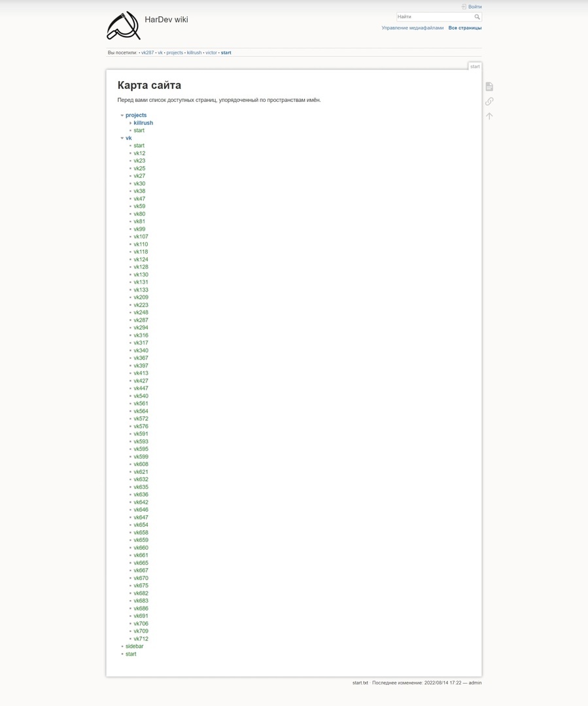This screenshot has width=588, height=706.
Task: Expand the killrush namespace arrow
Action: coord(131,123)
